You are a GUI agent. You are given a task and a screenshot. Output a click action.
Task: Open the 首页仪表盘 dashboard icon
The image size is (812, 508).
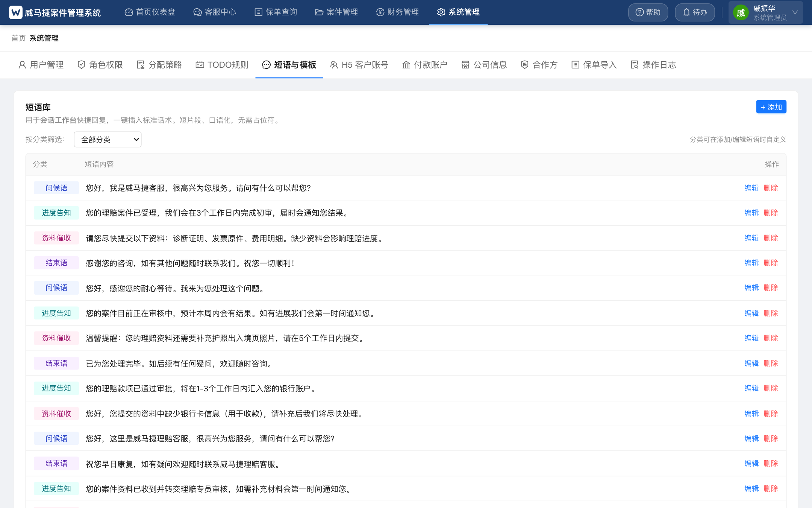(x=129, y=12)
